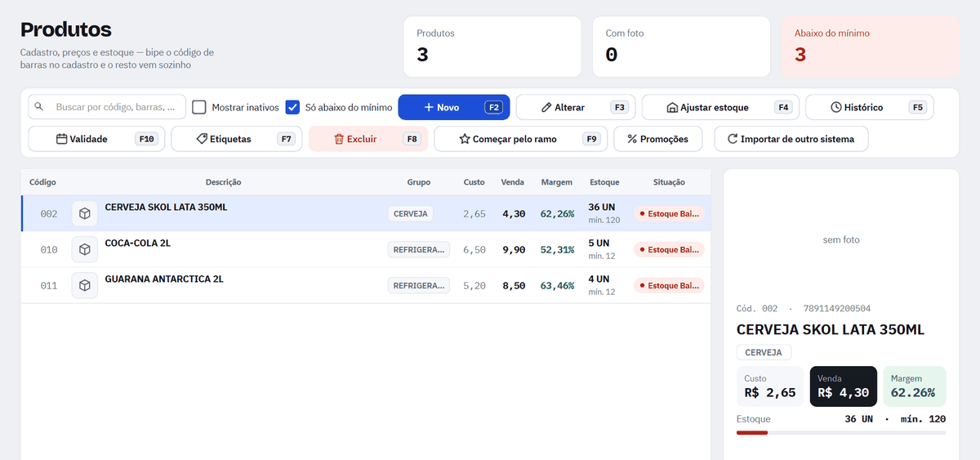Screen dimensions: 980x460
Task: Click the box icon of Cerveja Skol row
Action: (85, 213)
